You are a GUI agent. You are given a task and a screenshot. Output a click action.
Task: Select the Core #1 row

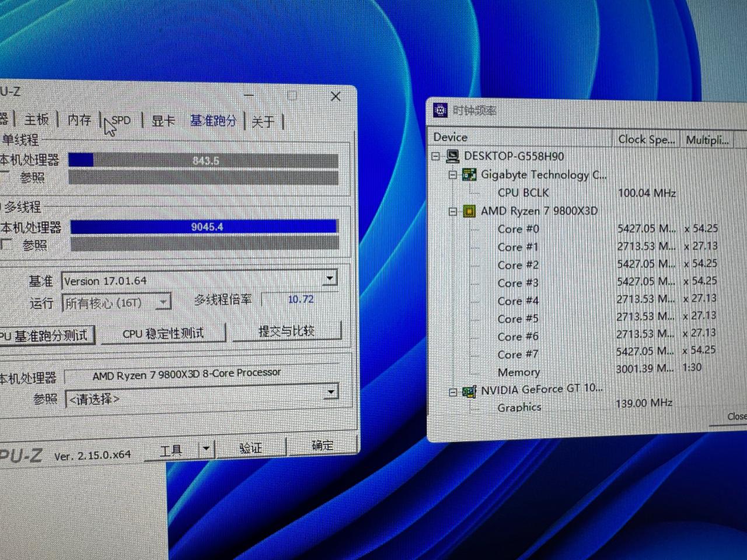click(518, 247)
